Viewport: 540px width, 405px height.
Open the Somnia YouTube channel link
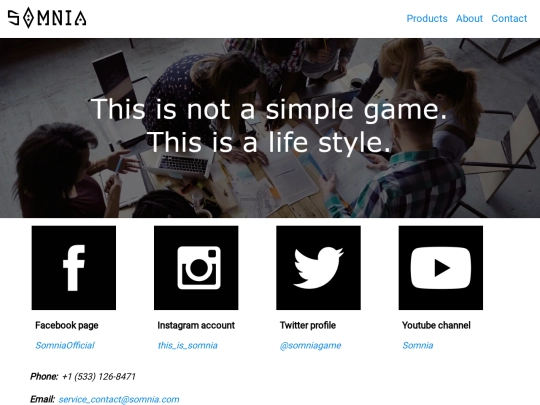tap(418, 345)
